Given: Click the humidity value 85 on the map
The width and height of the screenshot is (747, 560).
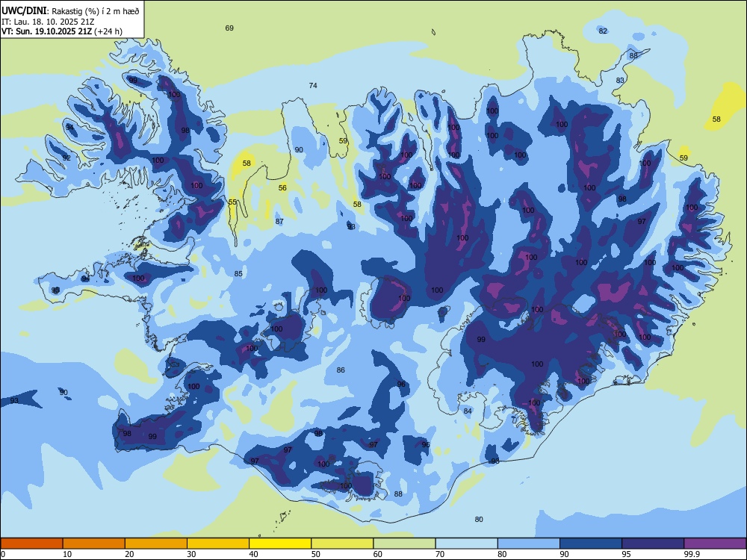Looking at the screenshot, I should 238,274.
